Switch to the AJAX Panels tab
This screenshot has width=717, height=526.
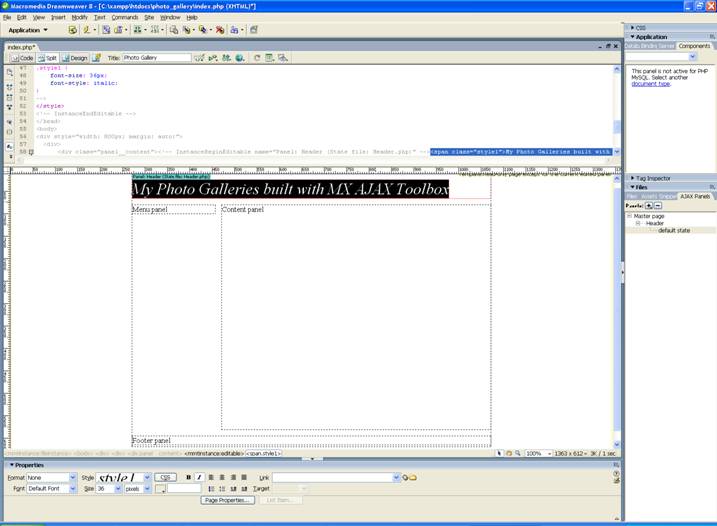[x=695, y=196]
